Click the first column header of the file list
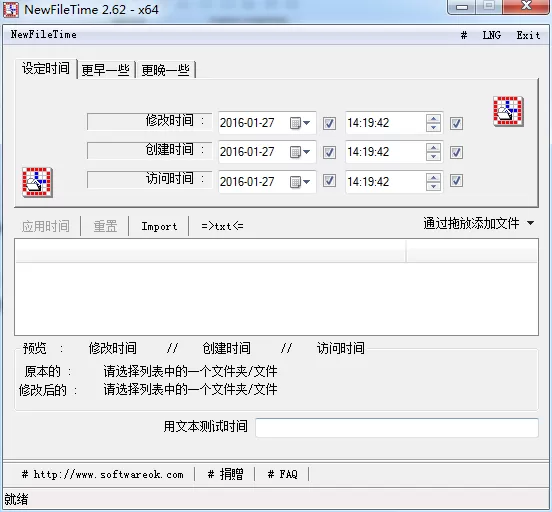This screenshot has width=552, height=512. 211,251
